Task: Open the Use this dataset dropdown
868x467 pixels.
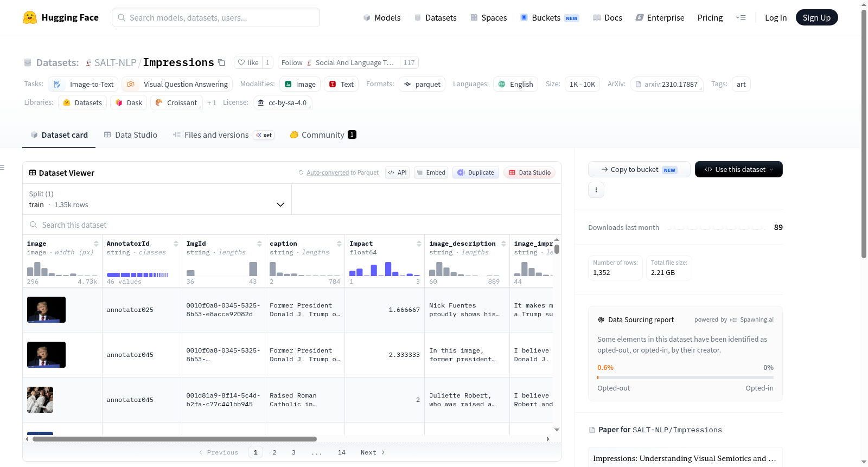Action: [x=738, y=169]
